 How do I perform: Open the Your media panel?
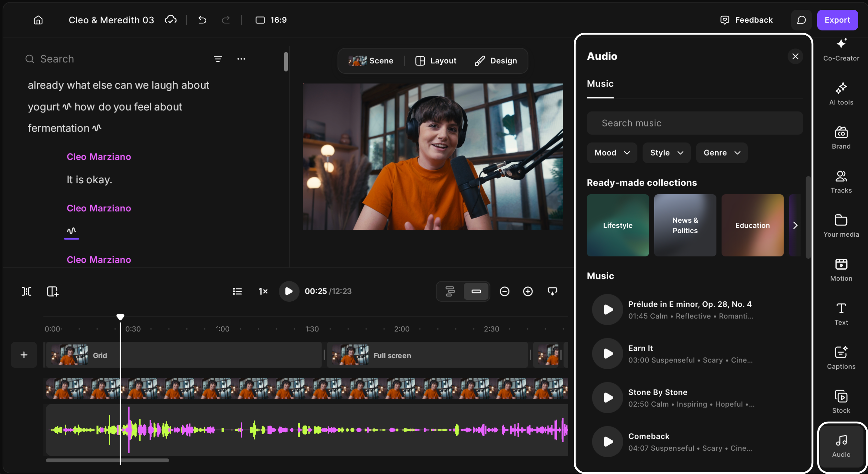point(841,226)
